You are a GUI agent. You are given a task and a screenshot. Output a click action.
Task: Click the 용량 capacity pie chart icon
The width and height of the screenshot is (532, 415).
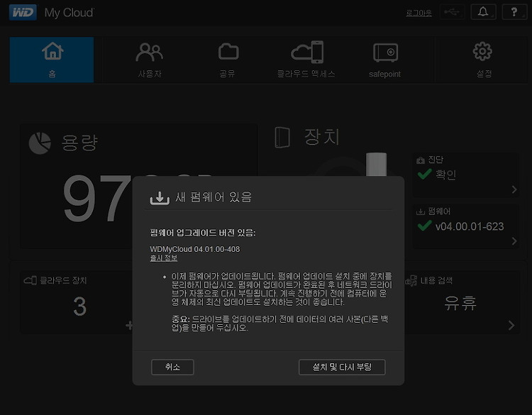pyautogui.click(x=40, y=143)
